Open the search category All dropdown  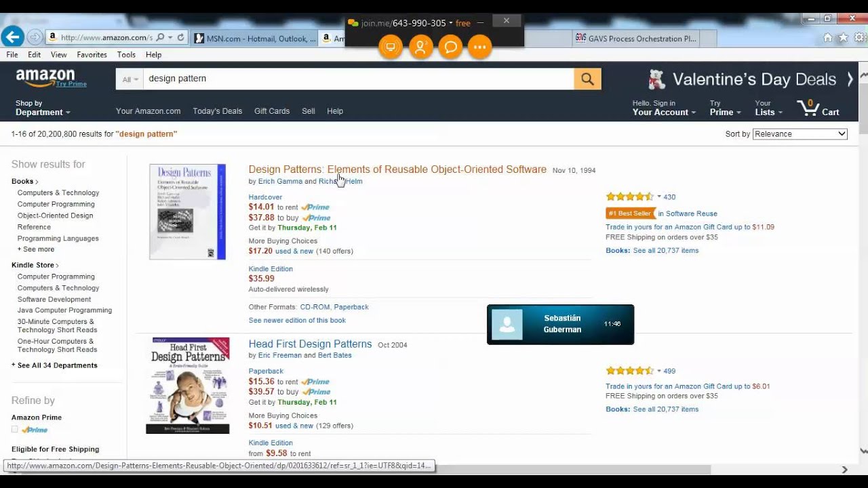(130, 79)
